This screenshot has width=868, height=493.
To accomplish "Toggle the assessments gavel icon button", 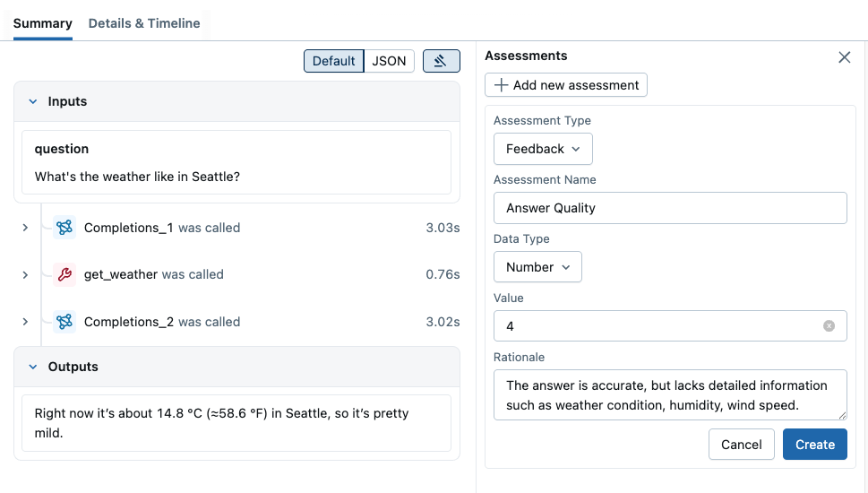I will tap(441, 61).
